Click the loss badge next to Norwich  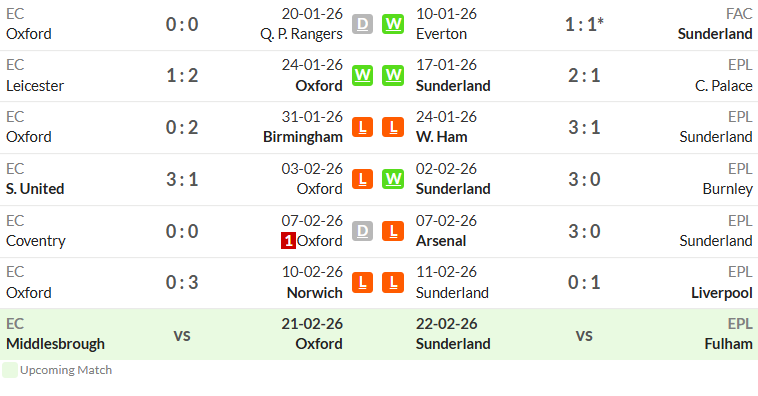coord(362,282)
